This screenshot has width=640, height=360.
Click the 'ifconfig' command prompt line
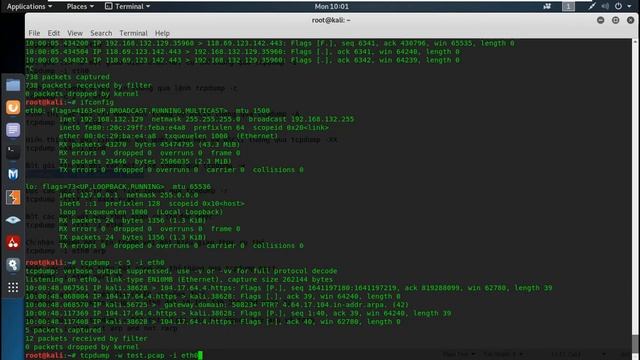click(x=69, y=102)
